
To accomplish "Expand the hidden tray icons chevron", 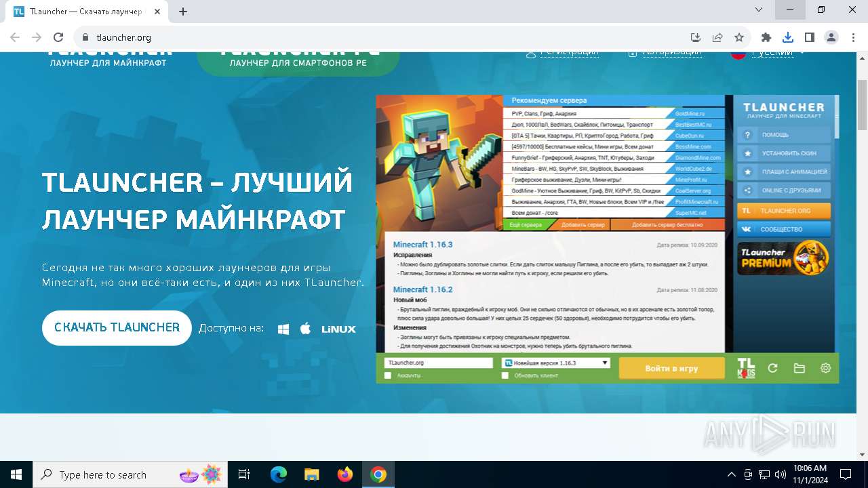I will click(731, 474).
